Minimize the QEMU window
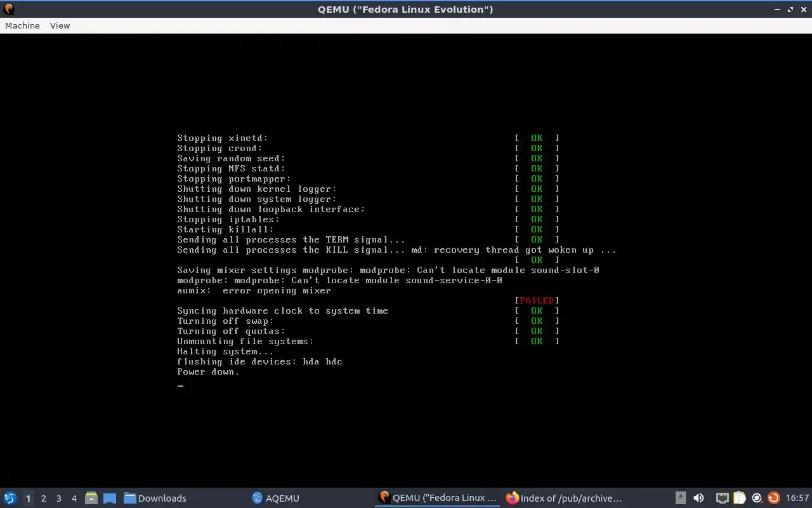812x508 pixels. 778,10
